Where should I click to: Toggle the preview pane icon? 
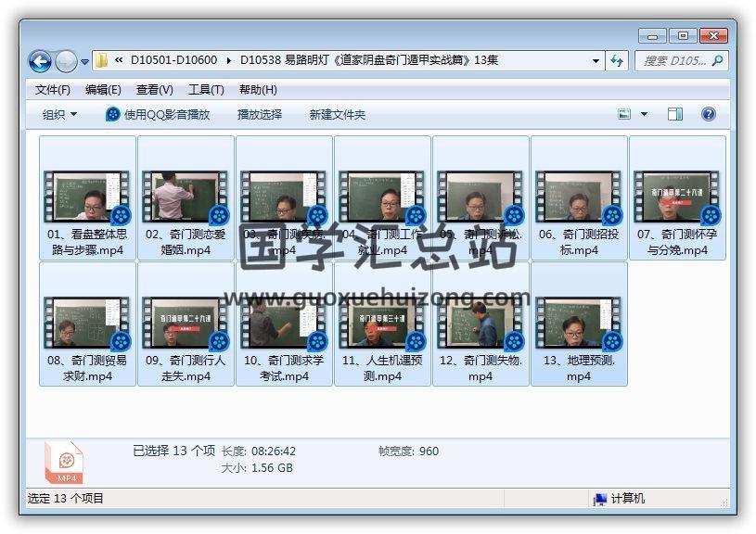[675, 114]
